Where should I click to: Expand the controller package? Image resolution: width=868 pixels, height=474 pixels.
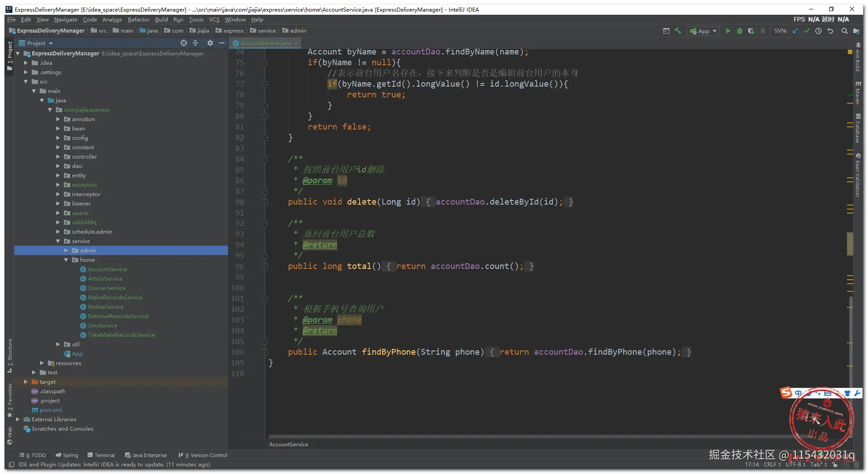(58, 157)
